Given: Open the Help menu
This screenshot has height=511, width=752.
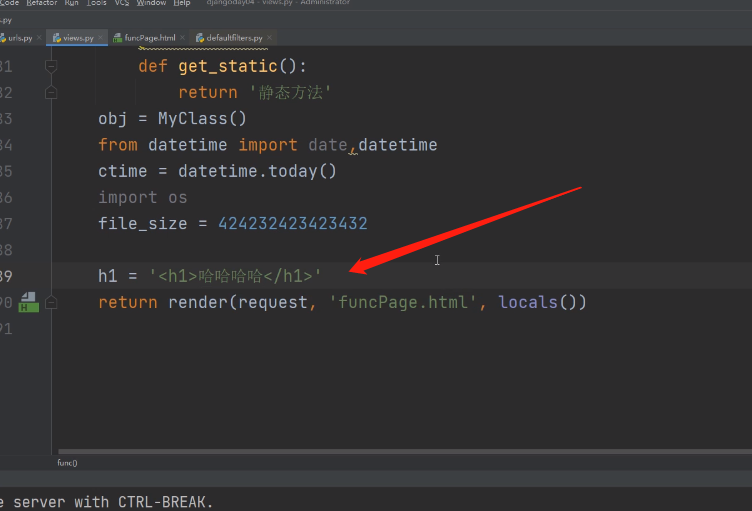Looking at the screenshot, I should click(182, 3).
